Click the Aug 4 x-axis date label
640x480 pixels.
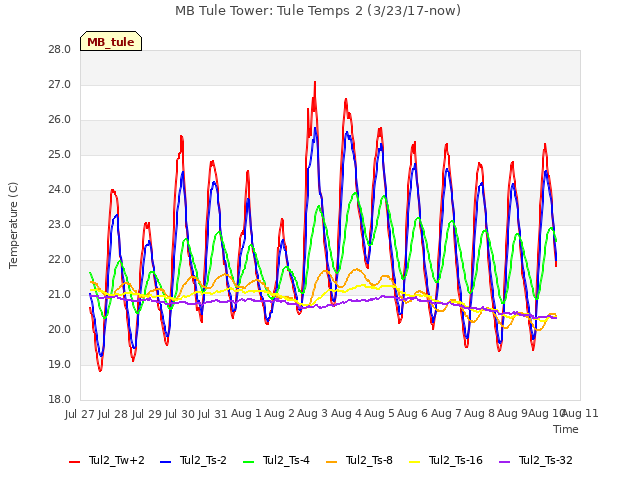346,414
